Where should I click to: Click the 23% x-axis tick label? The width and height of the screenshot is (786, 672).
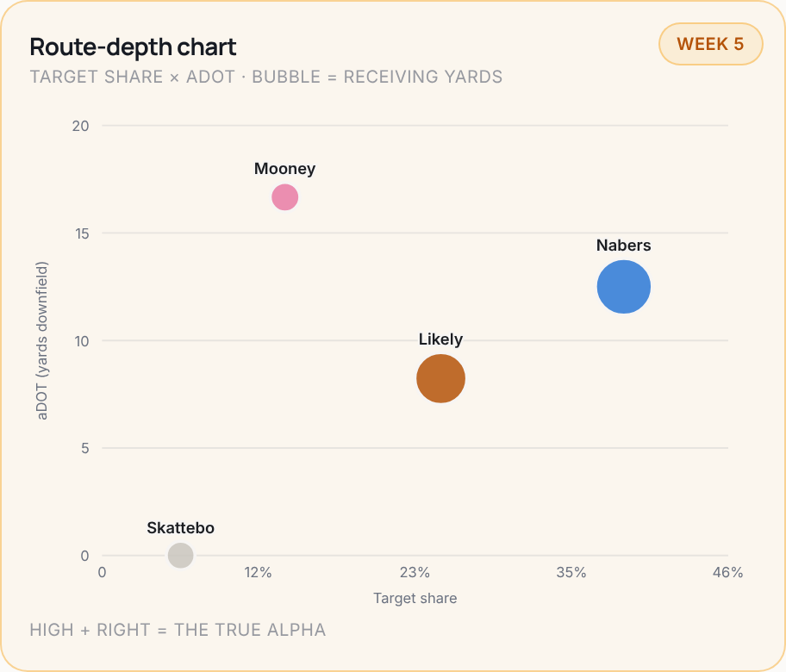tap(415, 572)
